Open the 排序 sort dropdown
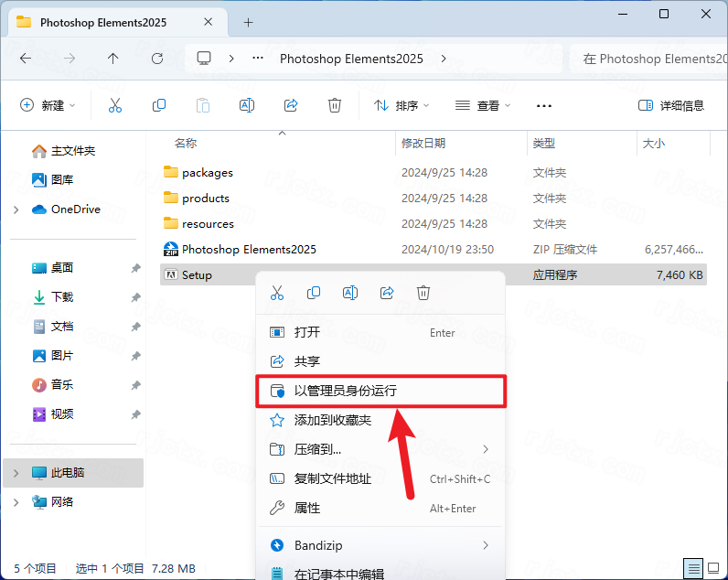Image resolution: width=728 pixels, height=580 pixels. pyautogui.click(x=401, y=105)
